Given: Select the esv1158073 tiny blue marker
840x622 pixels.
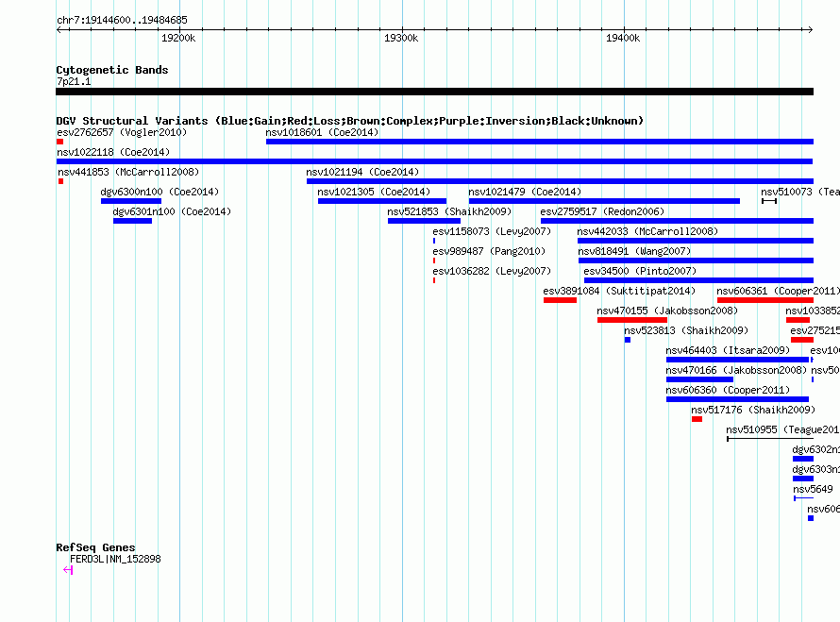Looking at the screenshot, I should tap(434, 241).
